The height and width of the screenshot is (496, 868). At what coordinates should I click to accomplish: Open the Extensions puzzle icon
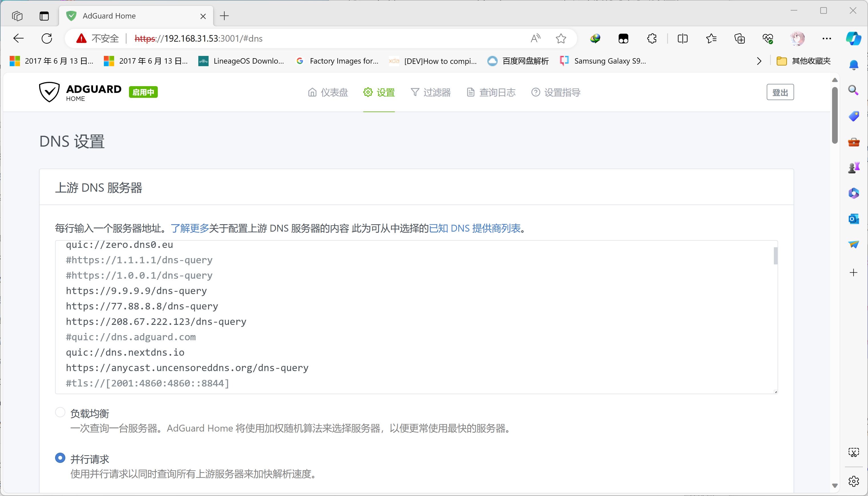652,39
